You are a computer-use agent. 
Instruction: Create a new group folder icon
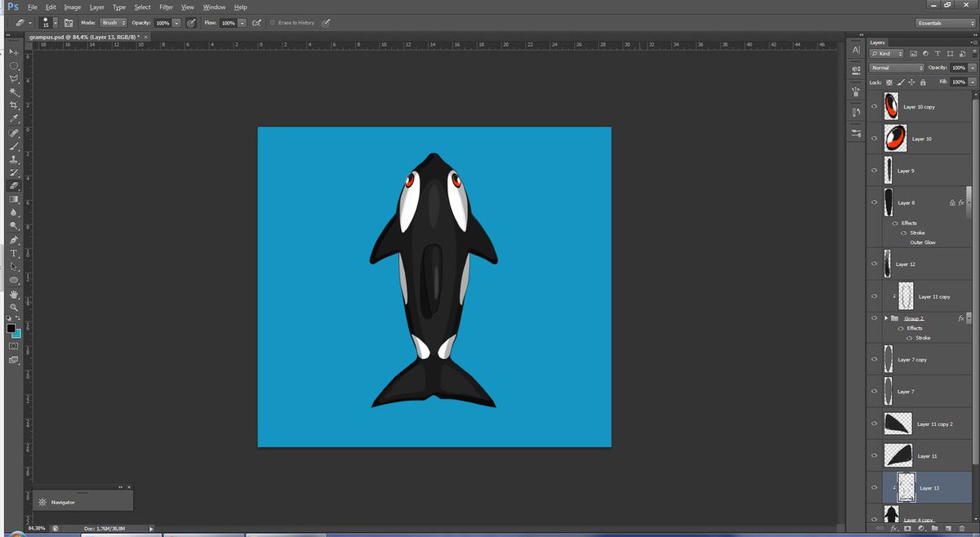(x=934, y=529)
